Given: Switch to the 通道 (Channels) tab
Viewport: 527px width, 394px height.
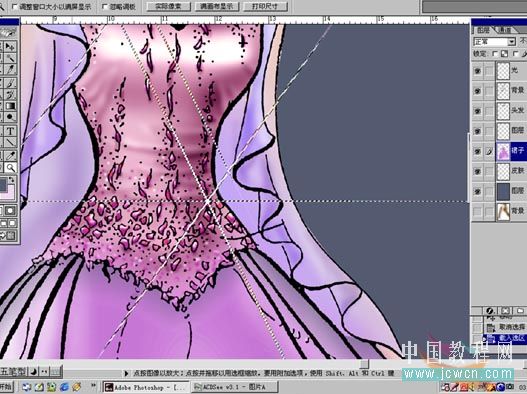Looking at the screenshot, I should pyautogui.click(x=504, y=30).
